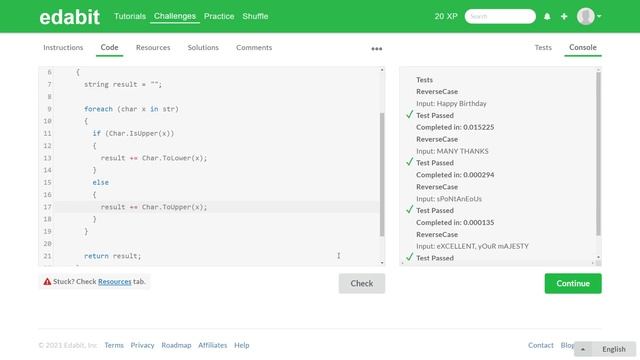This screenshot has height=360, width=640.
Task: Click the plus icon in header
Action: (x=564, y=16)
